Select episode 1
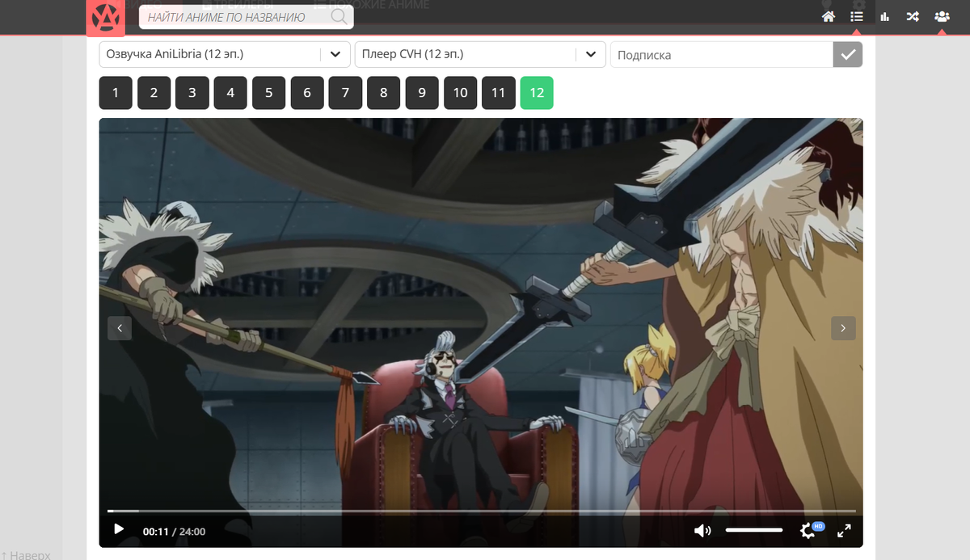 tap(116, 93)
